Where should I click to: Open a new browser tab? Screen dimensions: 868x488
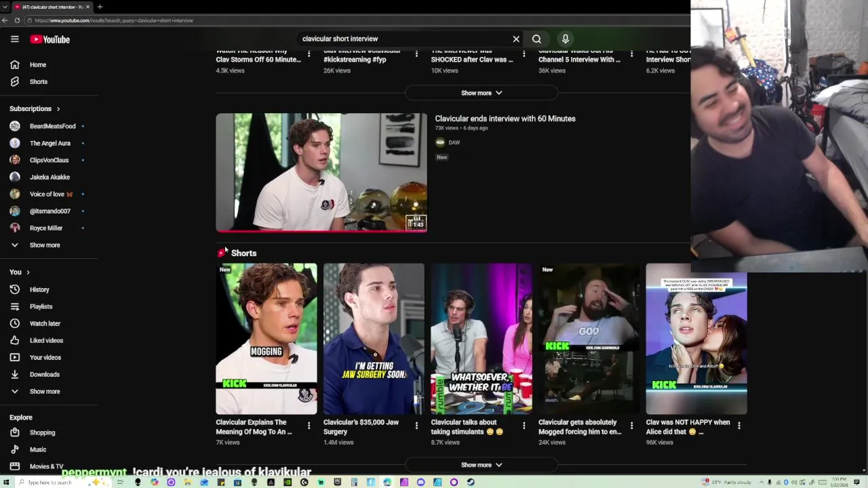(100, 7)
